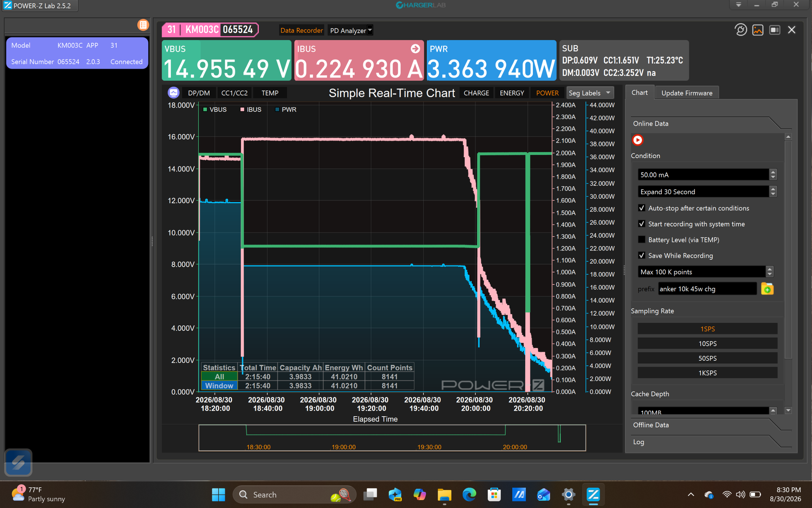Toggle IBUS series in chart legend
The image size is (812, 508).
coord(251,109)
